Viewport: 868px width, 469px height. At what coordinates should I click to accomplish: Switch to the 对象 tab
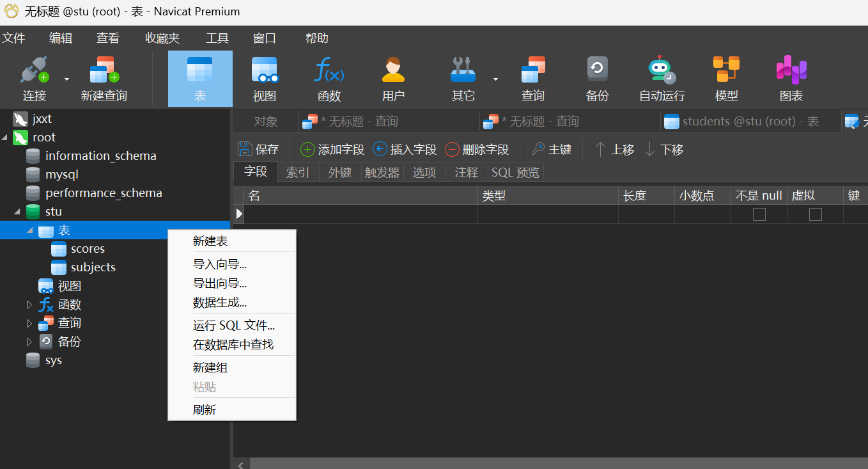pyautogui.click(x=266, y=122)
